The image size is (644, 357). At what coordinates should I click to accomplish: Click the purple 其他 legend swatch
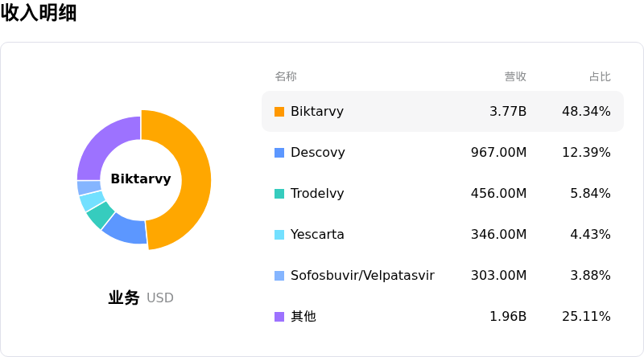pyautogui.click(x=279, y=317)
